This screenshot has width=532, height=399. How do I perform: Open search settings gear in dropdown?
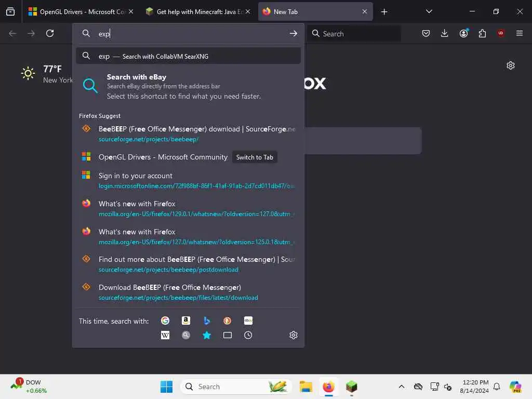coord(294,335)
